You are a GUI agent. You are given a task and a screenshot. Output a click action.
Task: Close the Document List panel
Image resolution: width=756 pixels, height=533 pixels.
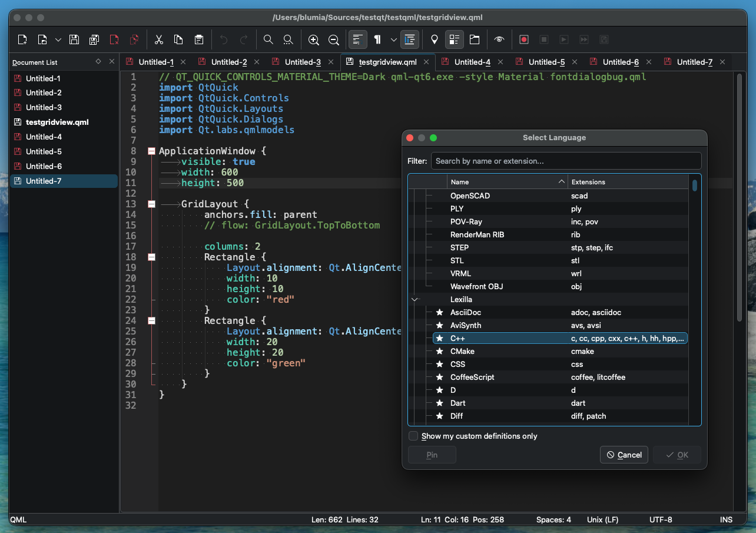click(112, 61)
